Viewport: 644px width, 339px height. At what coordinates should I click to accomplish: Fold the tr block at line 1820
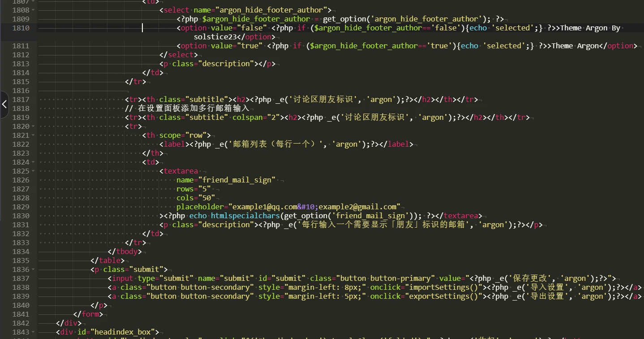(x=33, y=126)
